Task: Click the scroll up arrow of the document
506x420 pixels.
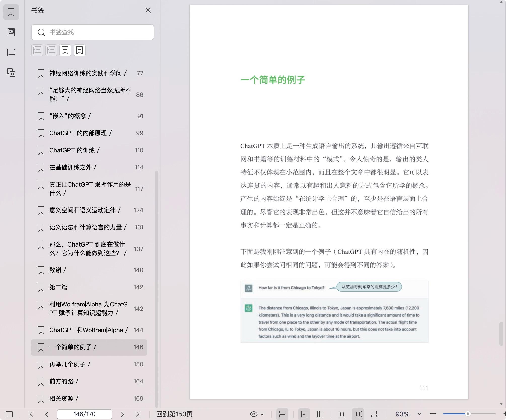Action: click(501, 2)
